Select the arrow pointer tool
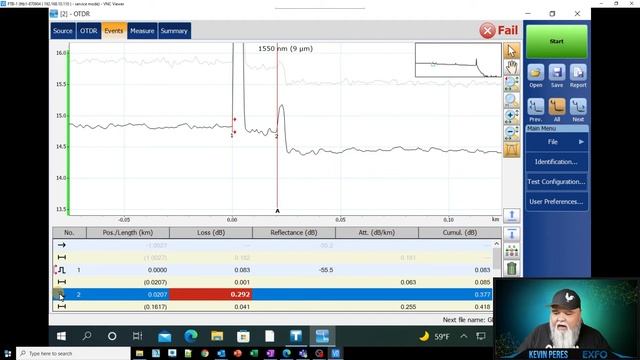The image size is (640, 360). click(511, 51)
